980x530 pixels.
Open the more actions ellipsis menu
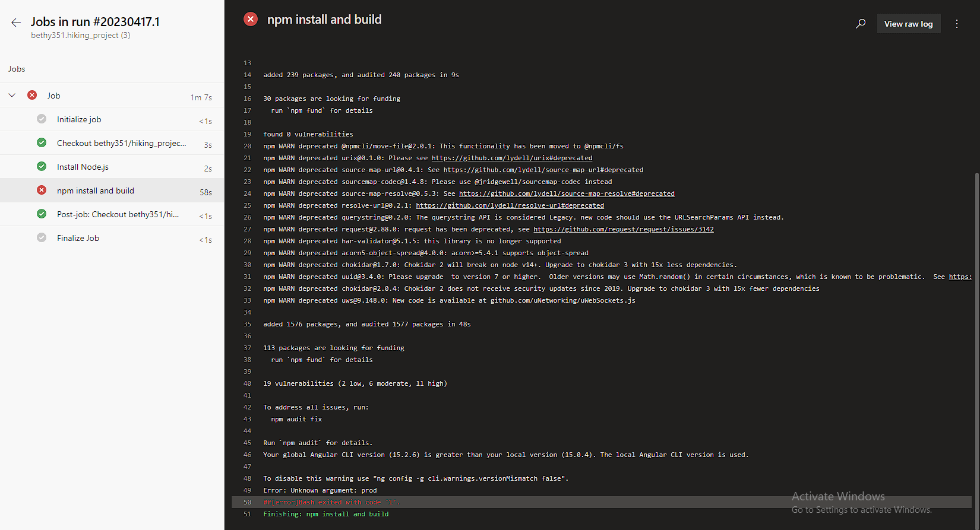(x=957, y=24)
